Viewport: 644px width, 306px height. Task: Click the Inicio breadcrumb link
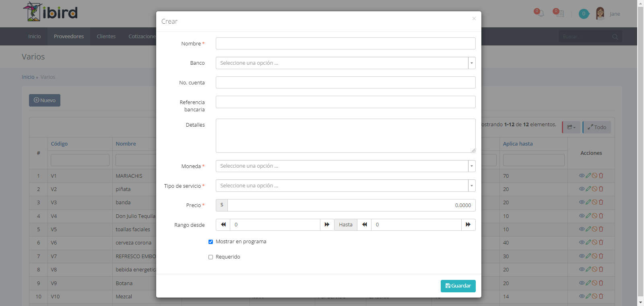coord(28,77)
